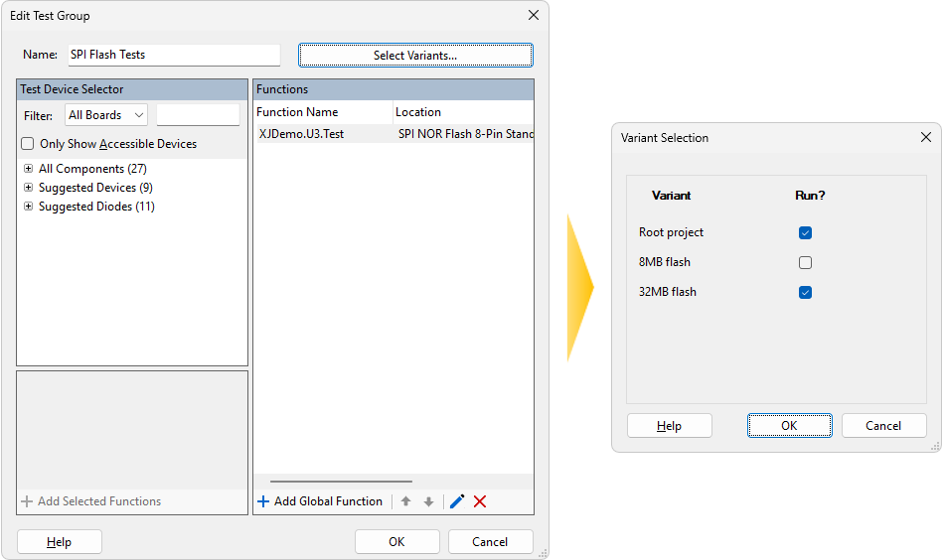Expand the Suggested Diodes tree node
This screenshot has height=560, width=945.
pyautogui.click(x=28, y=207)
